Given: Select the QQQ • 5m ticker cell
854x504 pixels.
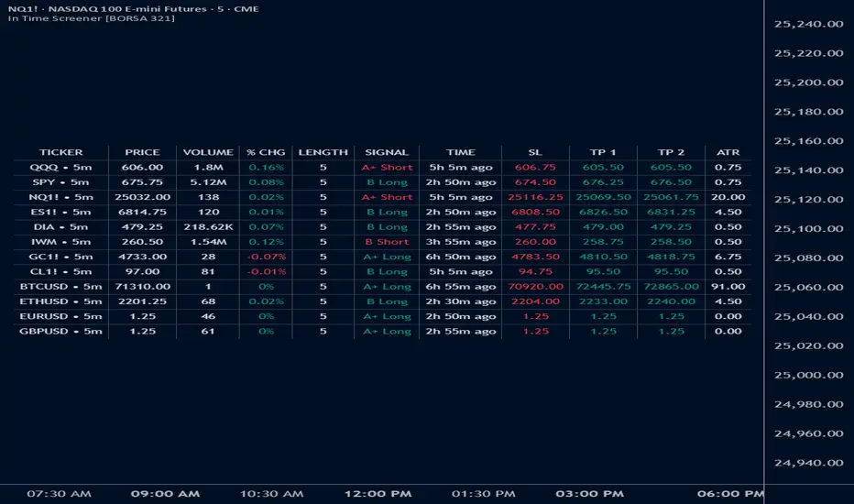Looking at the screenshot, I should pos(61,168).
